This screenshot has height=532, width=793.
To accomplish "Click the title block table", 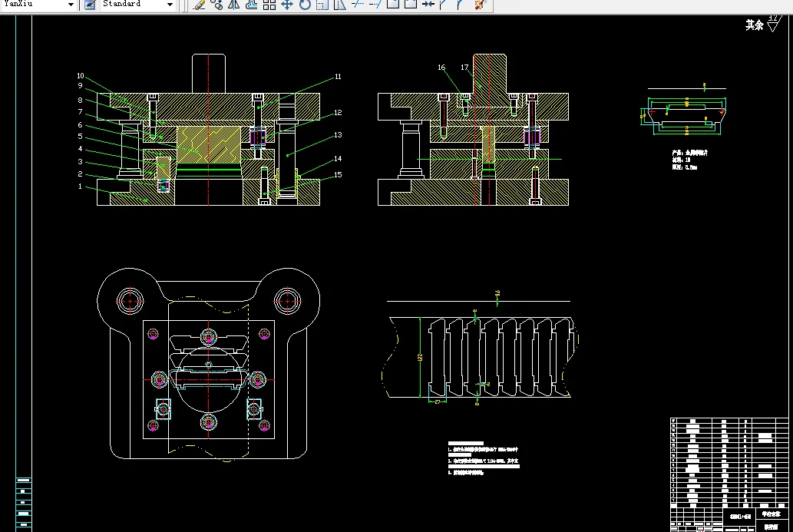I will click(729, 474).
